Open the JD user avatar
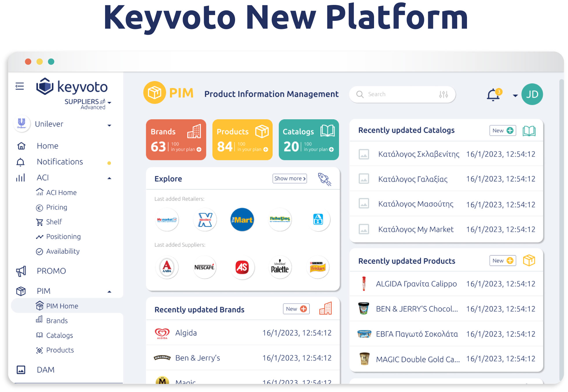The image size is (568, 392). (x=532, y=94)
